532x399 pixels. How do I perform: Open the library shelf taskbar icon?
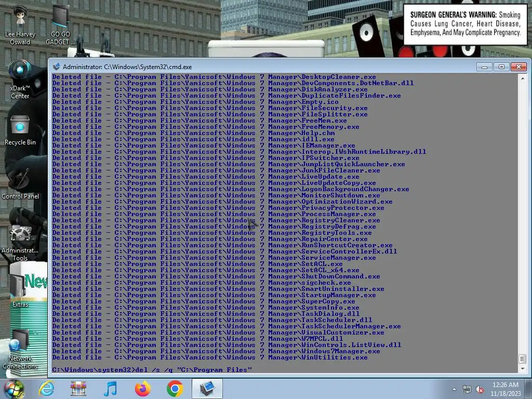tap(78, 389)
